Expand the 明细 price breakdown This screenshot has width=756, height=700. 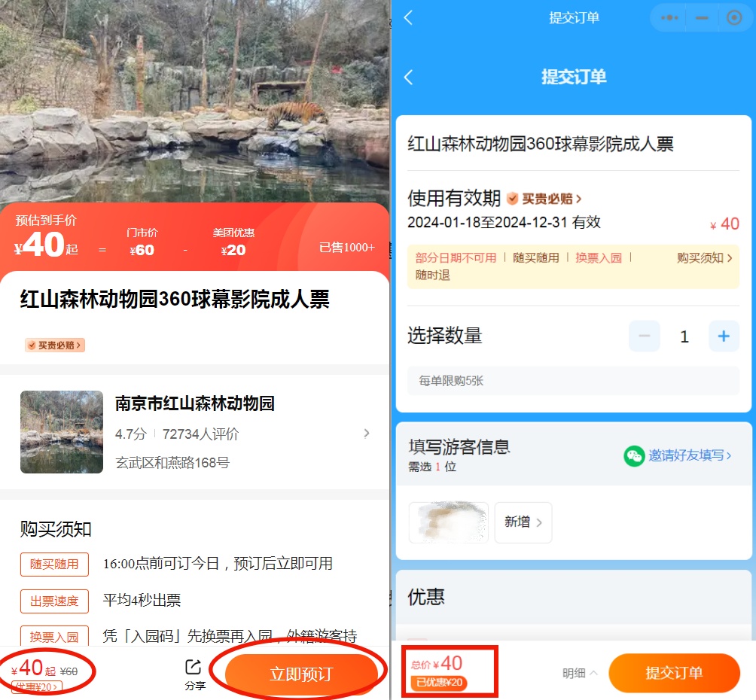pos(580,673)
